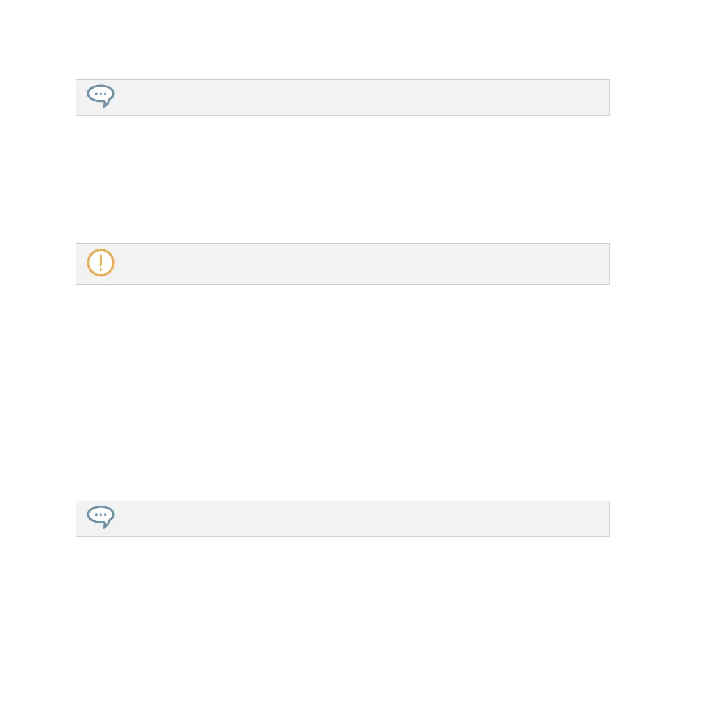Click the bottom blue speech bubble icon
Screen dimensions: 728x728
(x=101, y=517)
